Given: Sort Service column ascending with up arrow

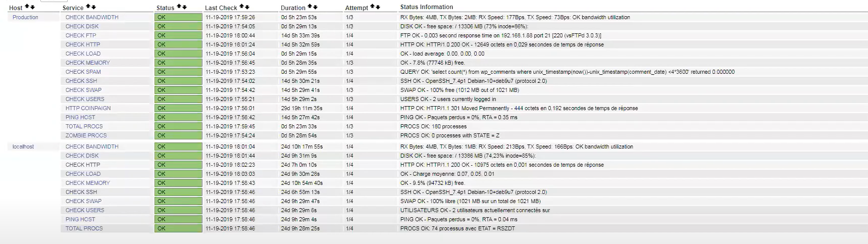Looking at the screenshot, I should coord(88,7).
